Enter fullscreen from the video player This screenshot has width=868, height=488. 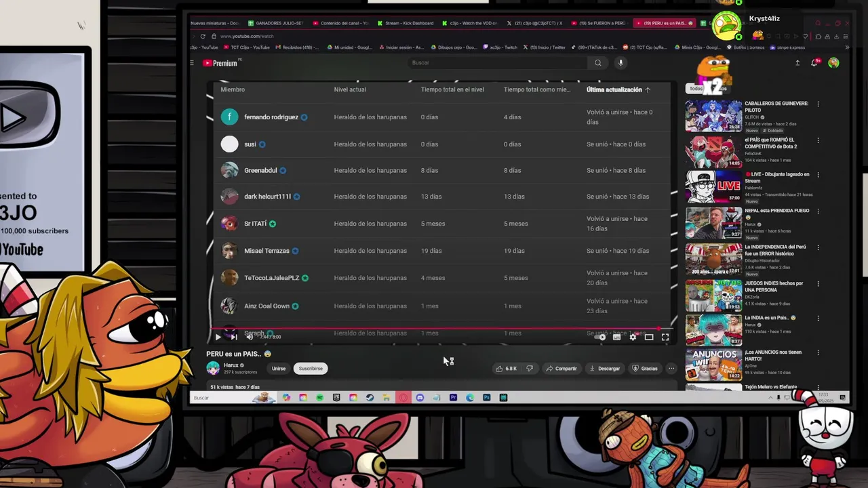[665, 337]
